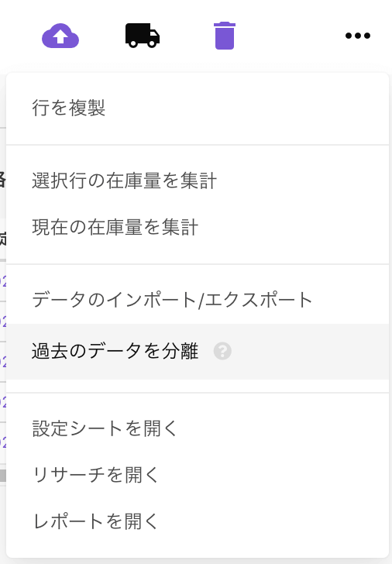Click lowest cut-off purple link at left edge
Screen dimensions: 392x564
pyautogui.click(x=3, y=442)
